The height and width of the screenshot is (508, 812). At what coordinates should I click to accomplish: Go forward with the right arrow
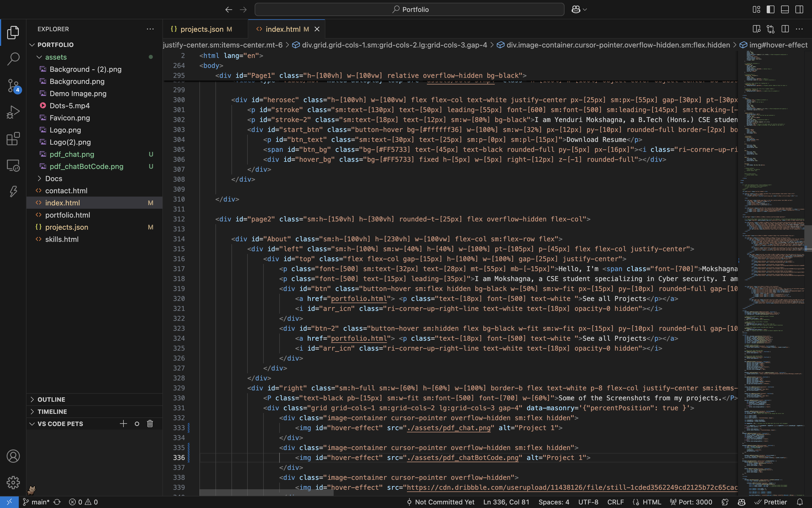point(243,9)
